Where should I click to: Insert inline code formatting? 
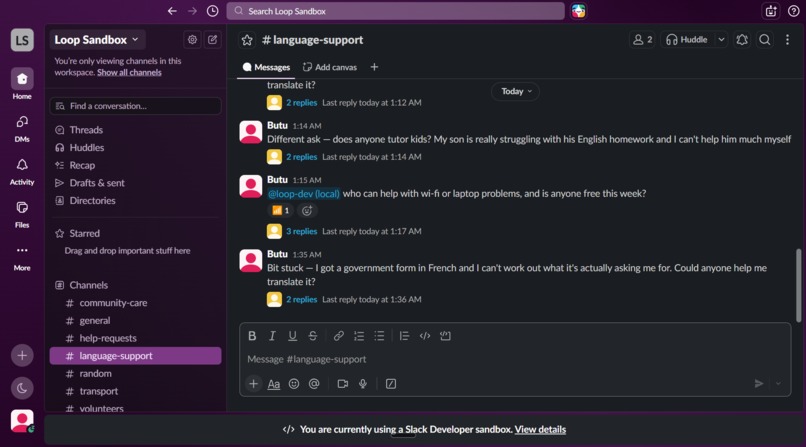coord(425,336)
